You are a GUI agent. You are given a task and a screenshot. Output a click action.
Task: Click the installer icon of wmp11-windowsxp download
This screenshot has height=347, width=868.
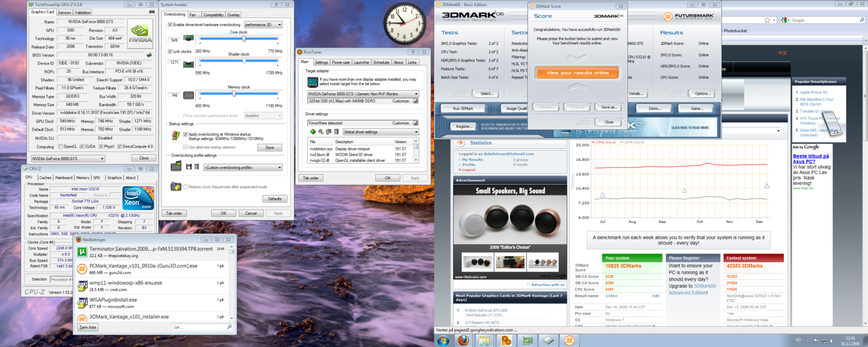[82, 285]
